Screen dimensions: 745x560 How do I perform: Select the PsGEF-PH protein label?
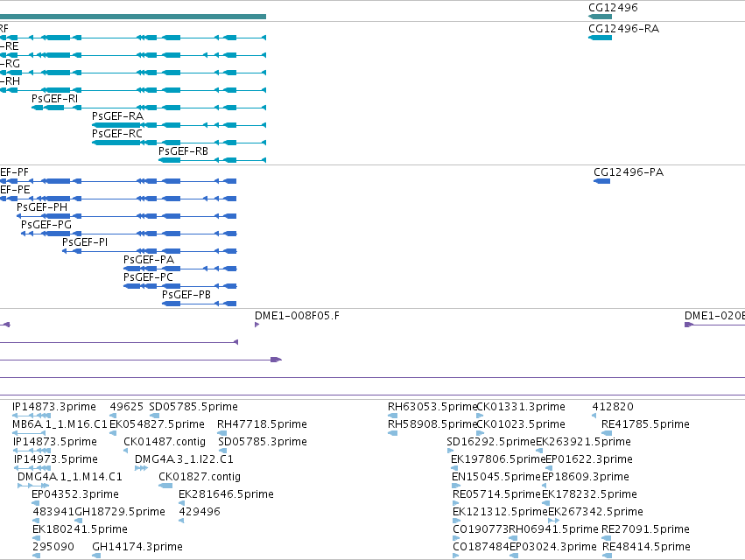click(x=42, y=207)
